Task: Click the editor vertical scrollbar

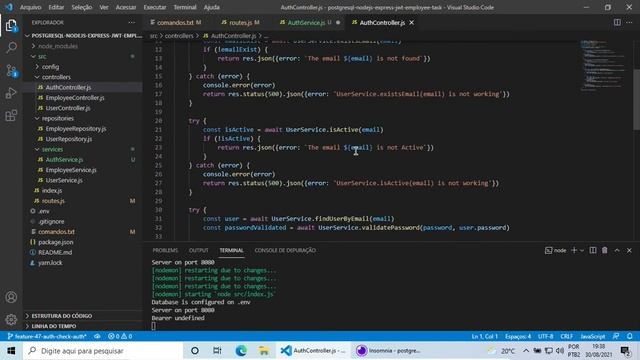Action: 636,100
